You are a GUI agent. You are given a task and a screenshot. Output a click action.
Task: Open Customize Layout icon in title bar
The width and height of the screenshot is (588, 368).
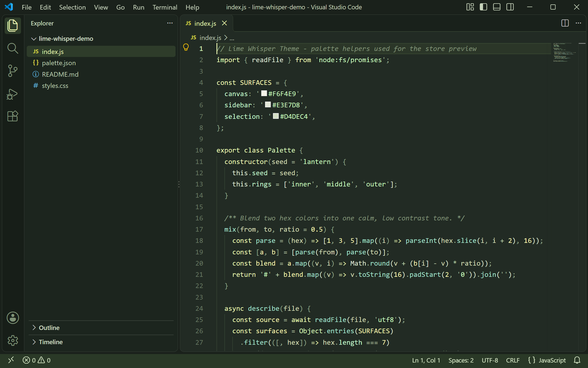[x=470, y=7]
